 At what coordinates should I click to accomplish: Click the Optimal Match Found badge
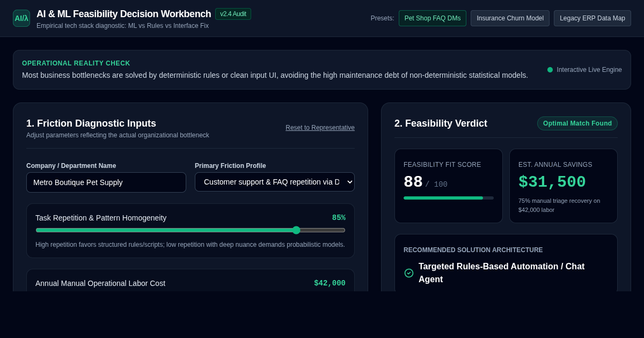[577, 123]
